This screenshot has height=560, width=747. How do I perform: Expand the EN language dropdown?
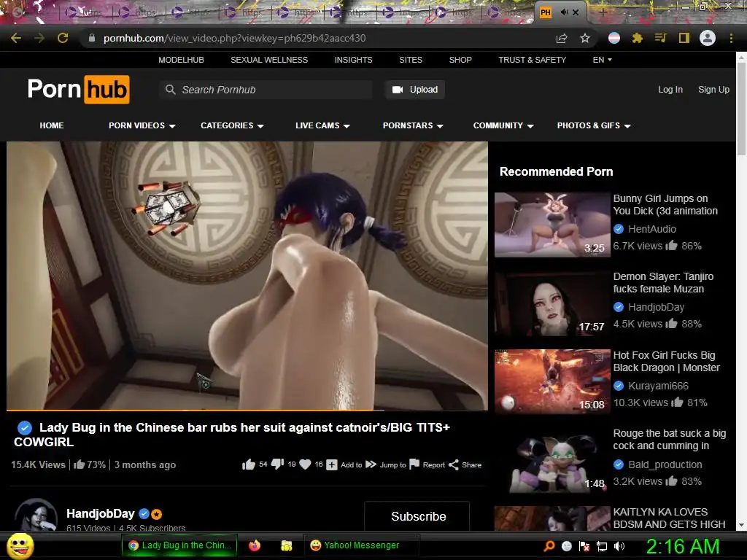602,60
